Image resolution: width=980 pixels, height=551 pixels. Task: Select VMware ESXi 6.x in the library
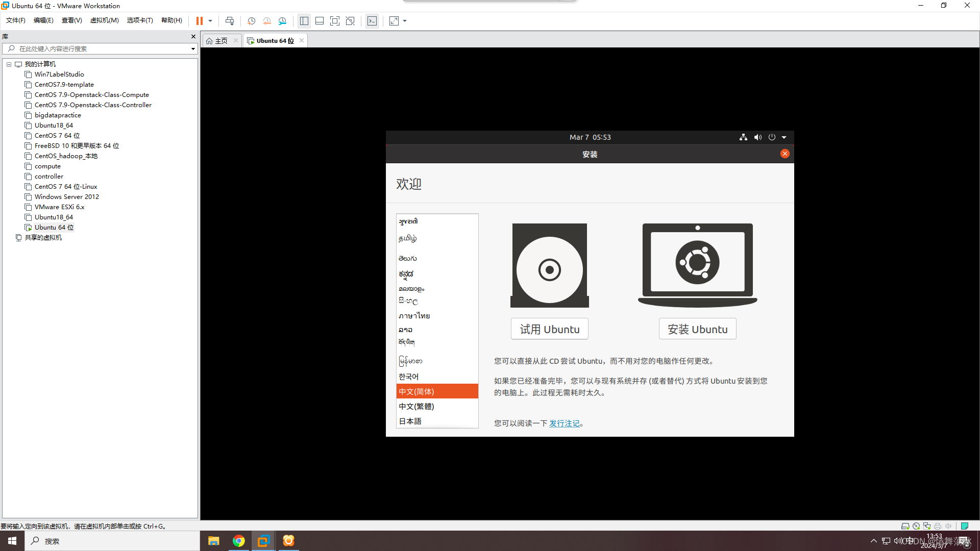[59, 207]
